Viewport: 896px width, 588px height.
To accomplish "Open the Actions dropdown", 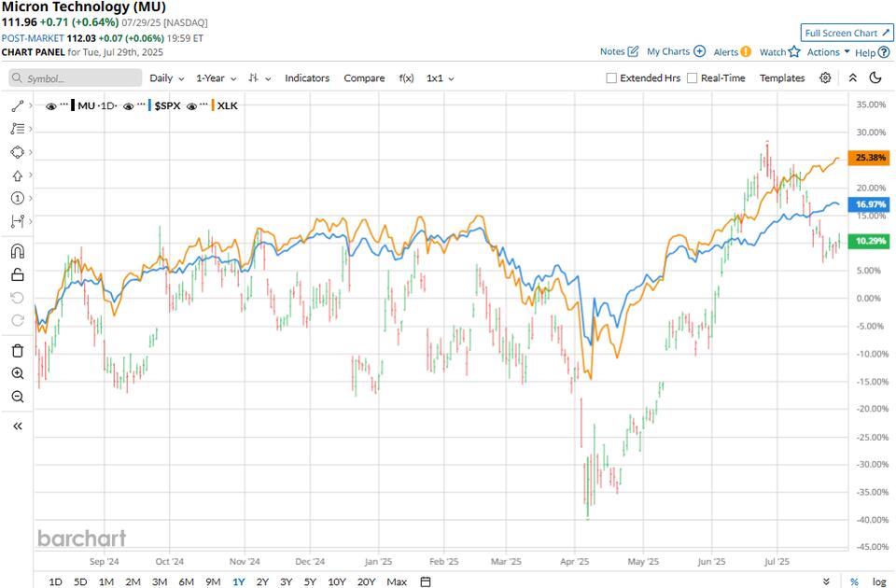I will pos(828,52).
